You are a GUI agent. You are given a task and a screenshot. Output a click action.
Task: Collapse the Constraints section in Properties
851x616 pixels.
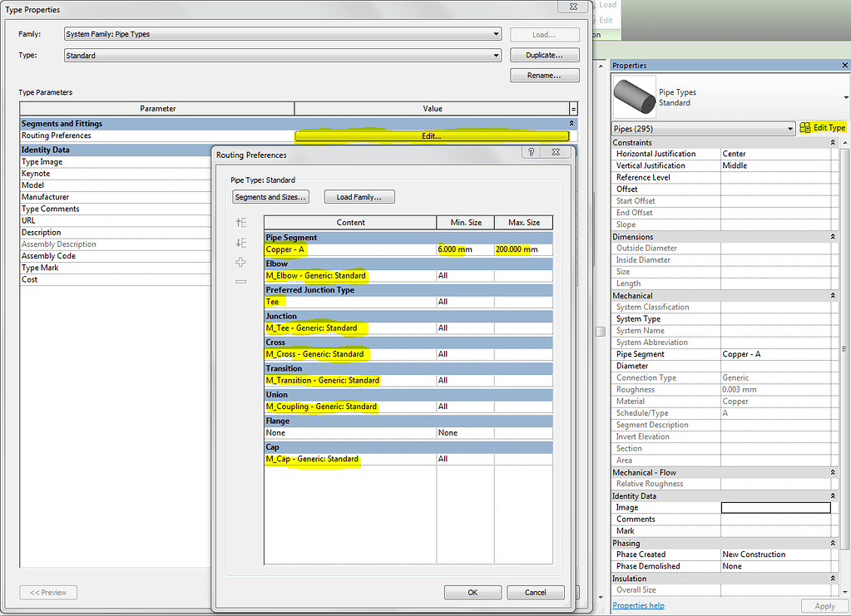click(x=833, y=141)
